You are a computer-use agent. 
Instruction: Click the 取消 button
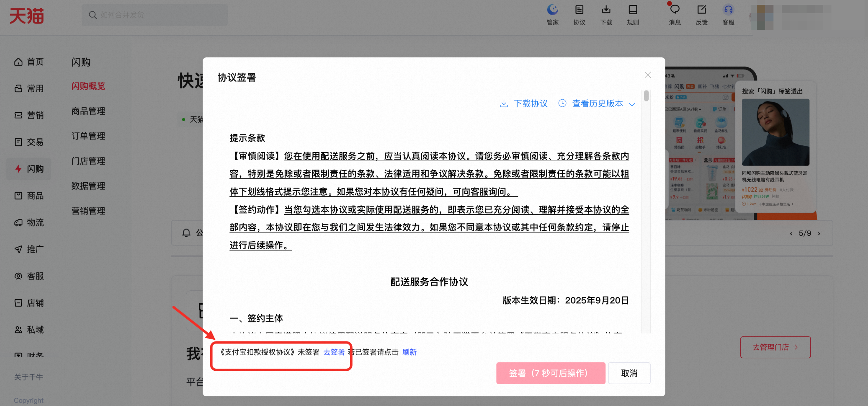pos(629,373)
